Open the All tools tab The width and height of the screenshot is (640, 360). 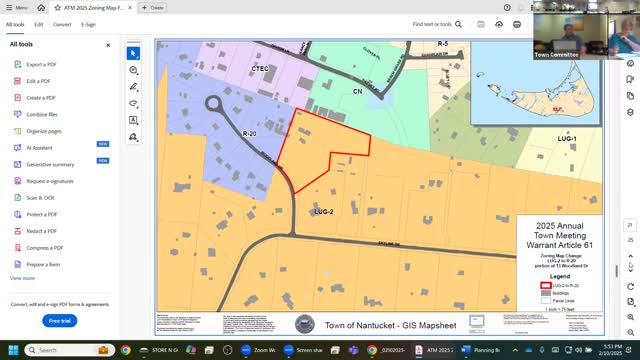click(x=15, y=24)
